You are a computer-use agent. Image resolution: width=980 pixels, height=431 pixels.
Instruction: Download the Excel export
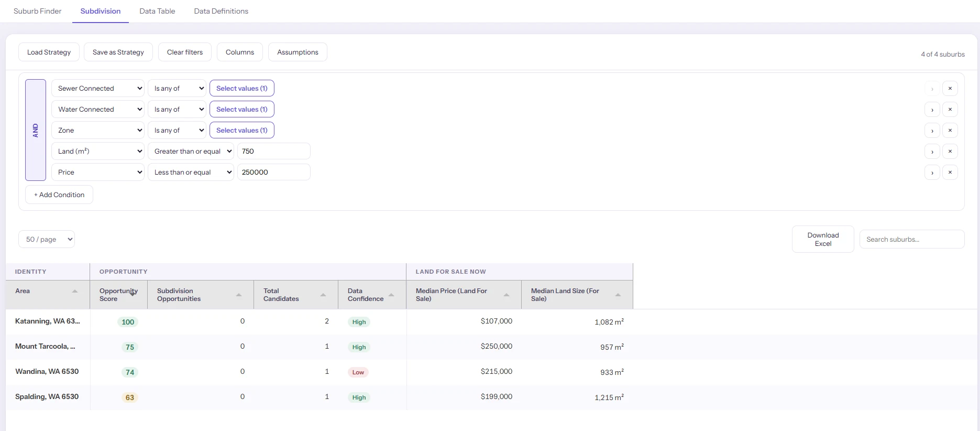point(823,239)
